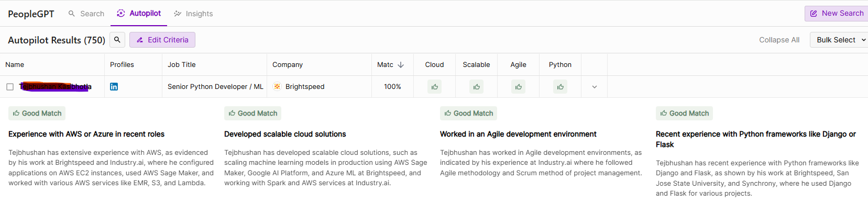Sort by Match column arrow
The width and height of the screenshot is (868, 203).
[401, 65]
